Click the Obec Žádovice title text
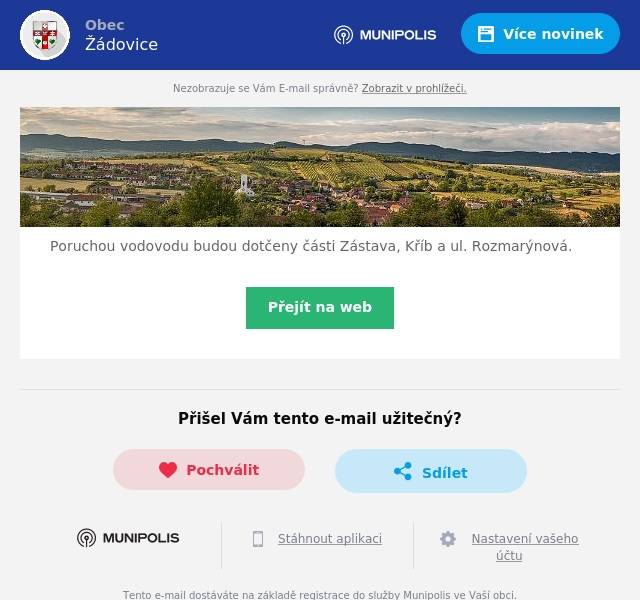 click(121, 35)
